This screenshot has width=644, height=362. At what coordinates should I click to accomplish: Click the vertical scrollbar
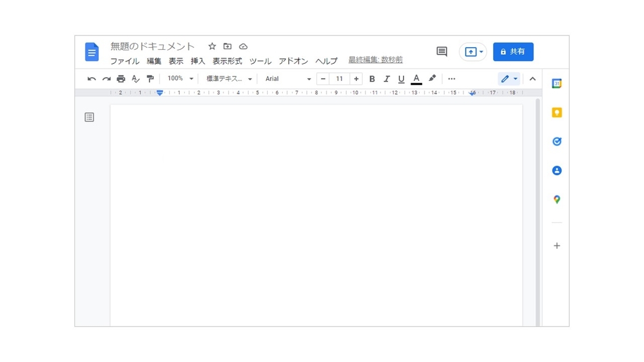(x=538, y=212)
